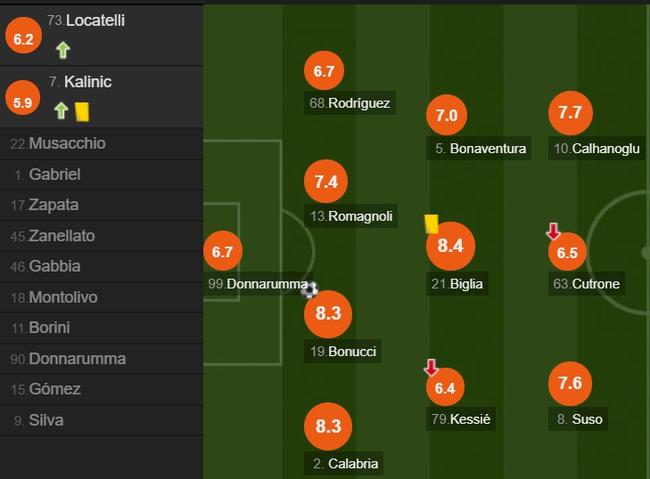Click Kalinic's yellow card in substitutes list
Screen dimensions: 650x479
tap(82, 112)
